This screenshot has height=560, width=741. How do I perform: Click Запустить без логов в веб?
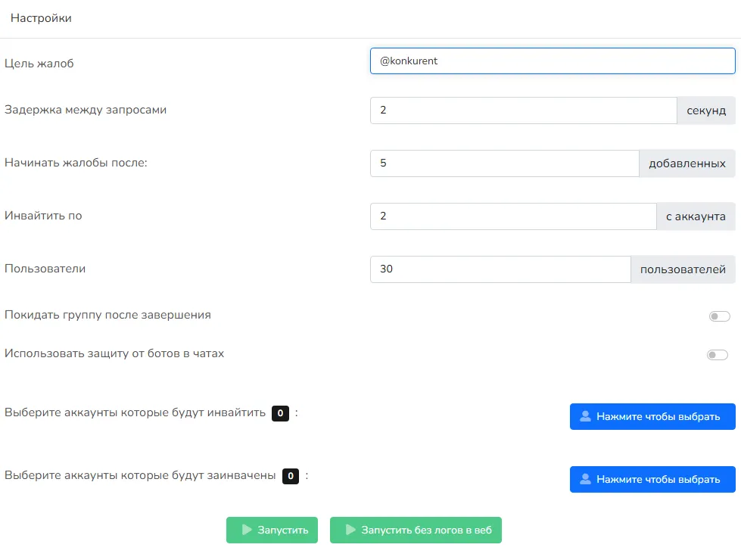(x=416, y=530)
